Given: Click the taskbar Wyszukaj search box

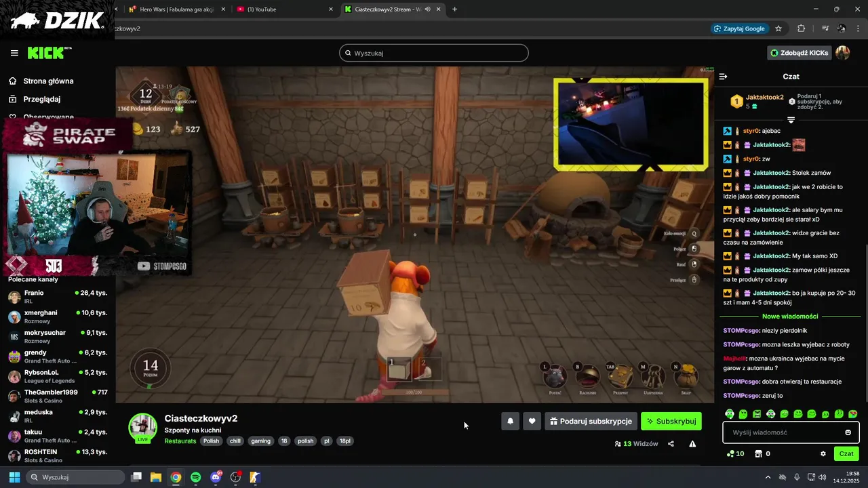Looking at the screenshot, I should click(75, 477).
